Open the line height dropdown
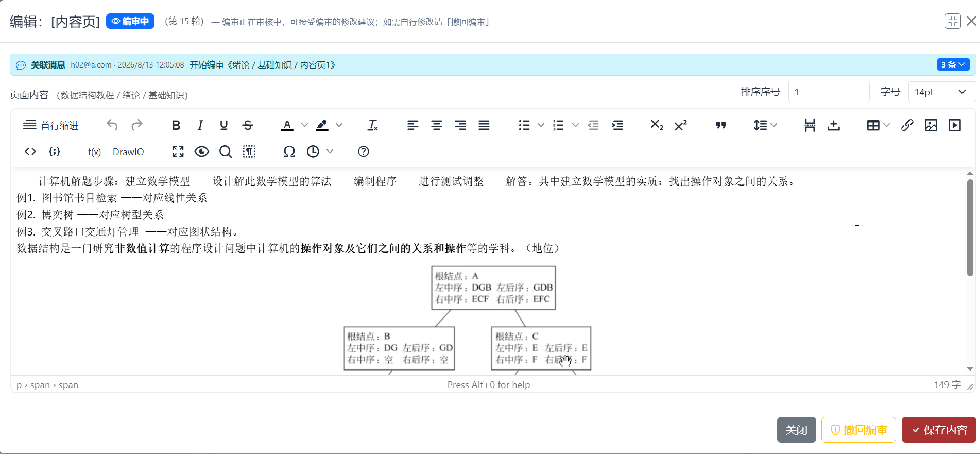980x454 pixels. 765,125
